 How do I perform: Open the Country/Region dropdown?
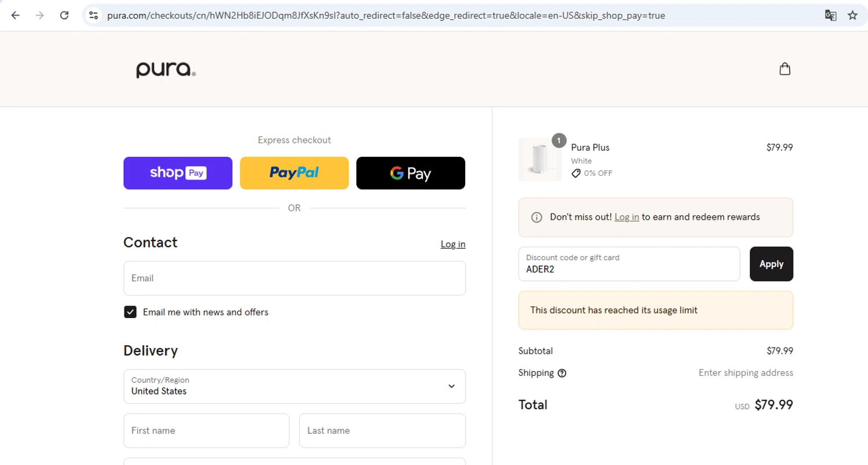click(x=295, y=386)
